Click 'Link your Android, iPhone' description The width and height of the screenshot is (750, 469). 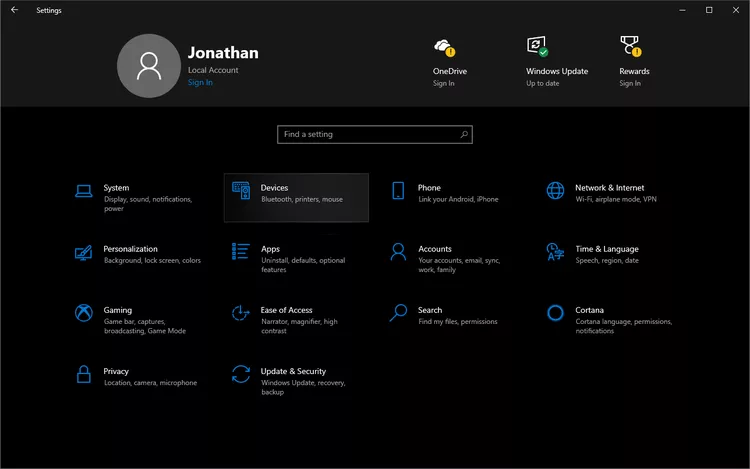point(458,199)
